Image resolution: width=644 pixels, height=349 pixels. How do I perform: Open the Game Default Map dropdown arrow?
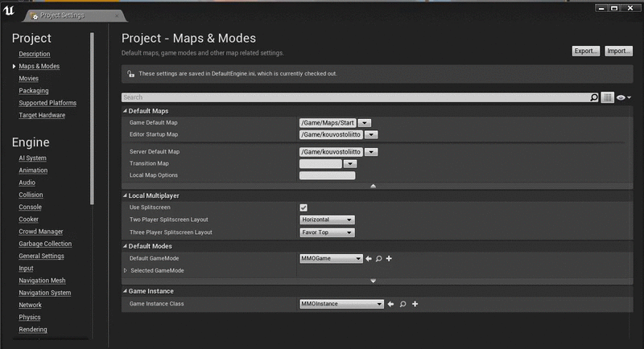tap(364, 122)
